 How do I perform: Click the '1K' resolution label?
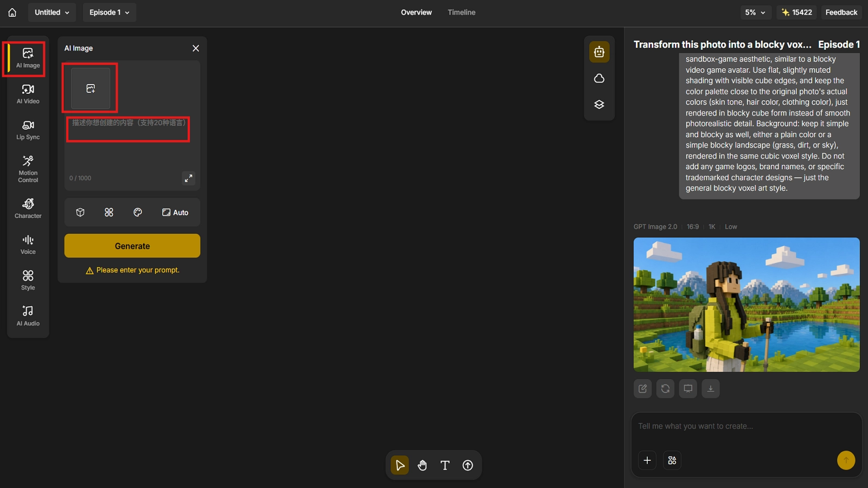712,227
